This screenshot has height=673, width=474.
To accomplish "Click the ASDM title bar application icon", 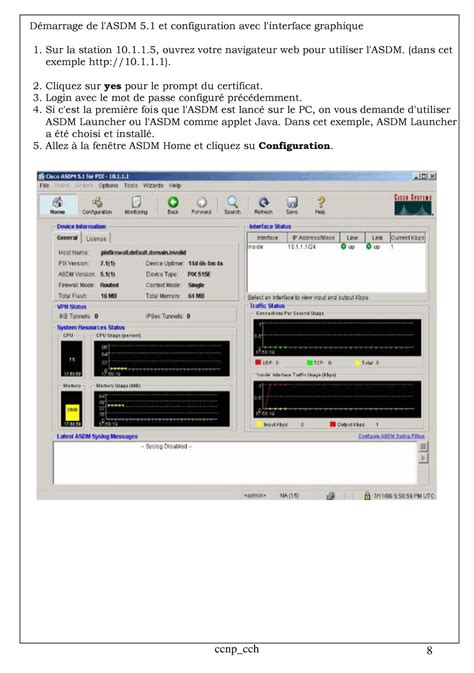I will (x=41, y=176).
